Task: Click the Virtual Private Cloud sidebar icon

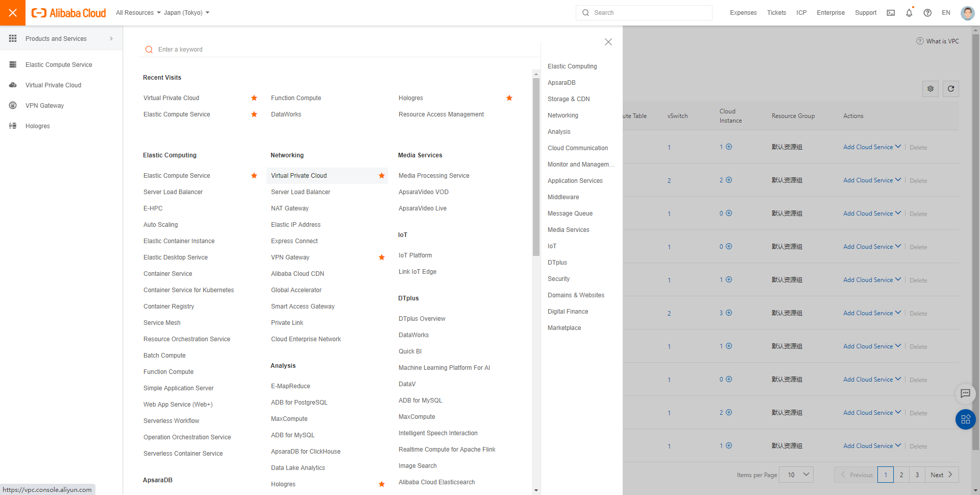Action: [x=13, y=85]
